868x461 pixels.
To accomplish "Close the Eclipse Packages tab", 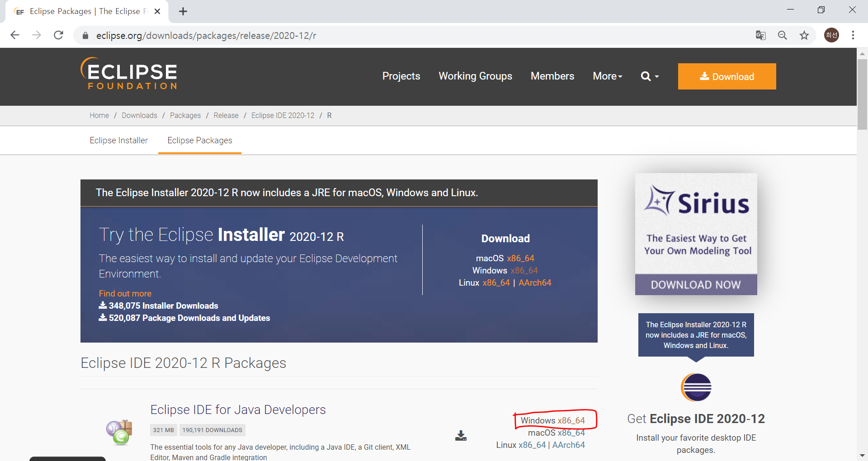I will click(x=157, y=11).
